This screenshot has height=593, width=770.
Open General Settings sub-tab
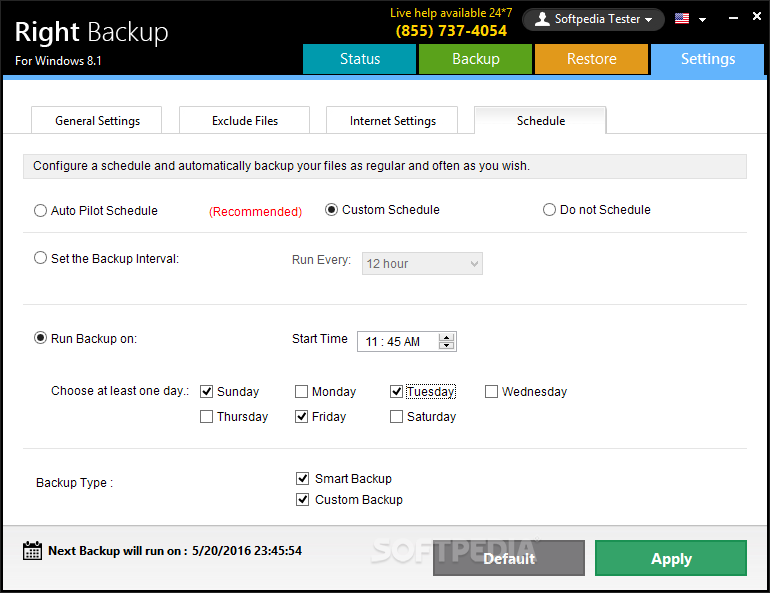(x=97, y=120)
